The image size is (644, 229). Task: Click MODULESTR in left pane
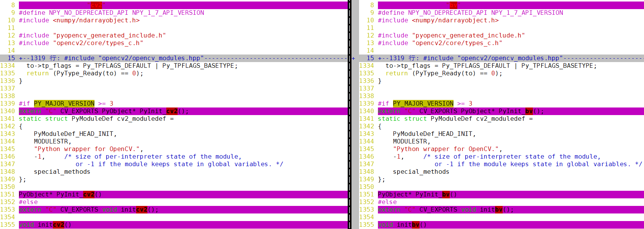(x=51, y=142)
